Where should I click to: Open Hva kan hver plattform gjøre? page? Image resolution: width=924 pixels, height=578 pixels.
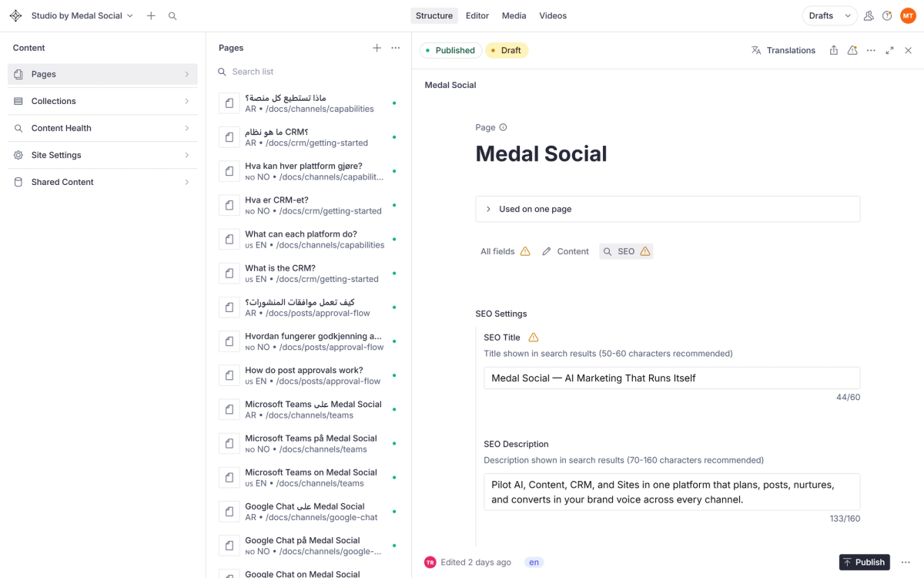(308, 171)
